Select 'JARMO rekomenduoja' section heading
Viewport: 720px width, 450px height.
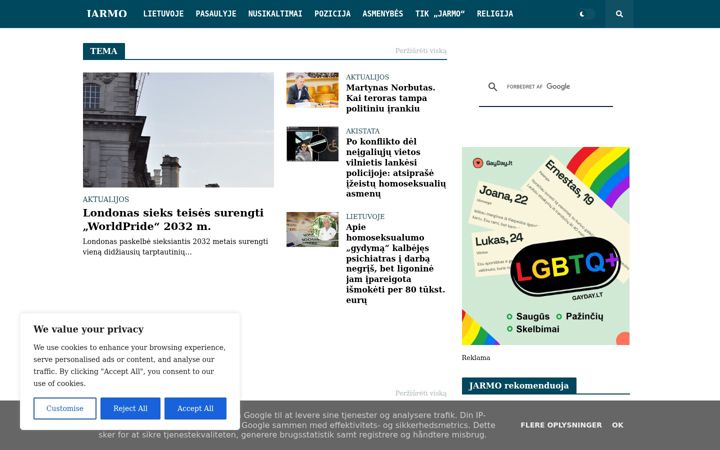click(519, 386)
